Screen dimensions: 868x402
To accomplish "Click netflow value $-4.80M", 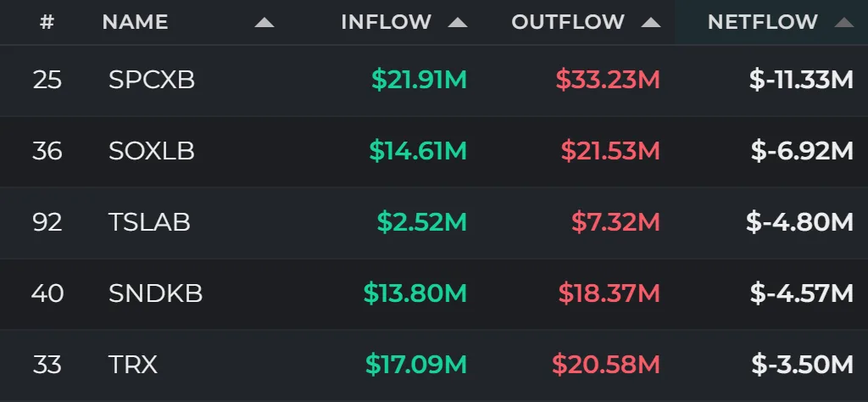I will (800, 222).
